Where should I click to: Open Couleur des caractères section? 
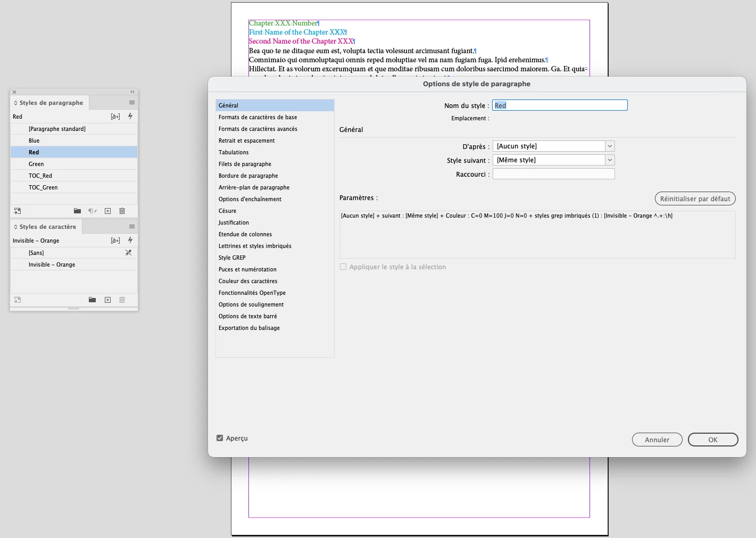coord(275,281)
